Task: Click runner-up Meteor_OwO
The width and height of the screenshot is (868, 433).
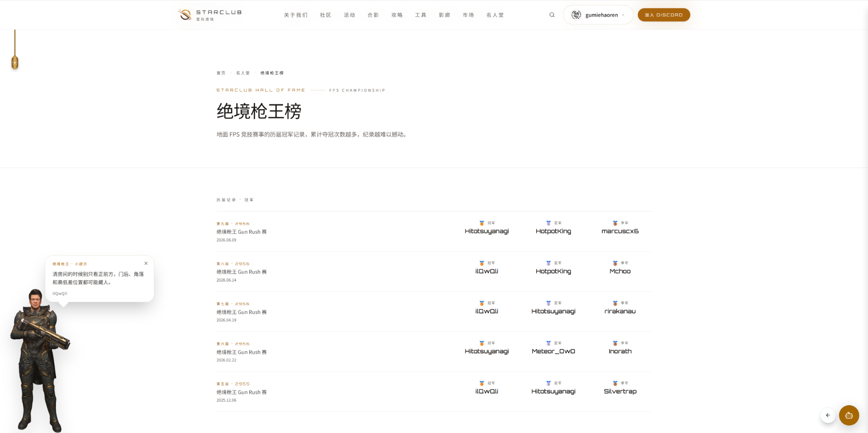Action: (x=553, y=351)
